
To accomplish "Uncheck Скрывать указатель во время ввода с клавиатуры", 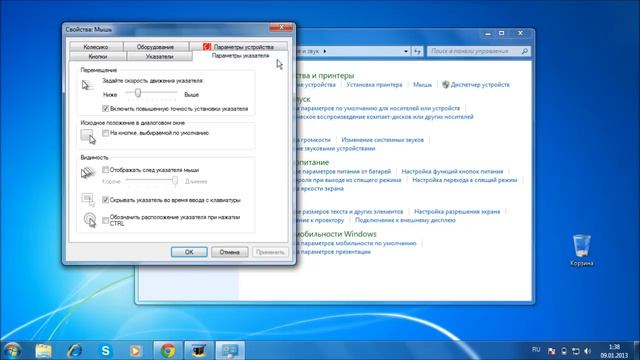I will [105, 200].
